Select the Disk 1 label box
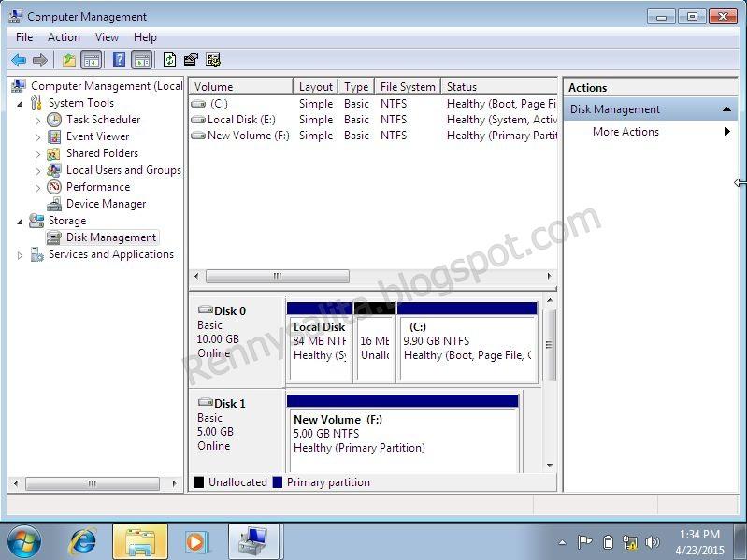The width and height of the screenshot is (747, 560). pos(237,431)
